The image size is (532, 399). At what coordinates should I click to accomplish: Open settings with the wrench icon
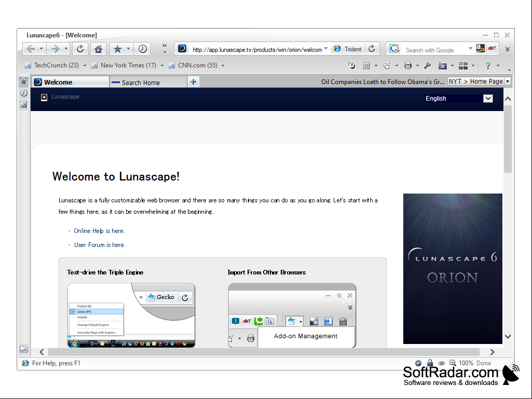[x=428, y=65]
